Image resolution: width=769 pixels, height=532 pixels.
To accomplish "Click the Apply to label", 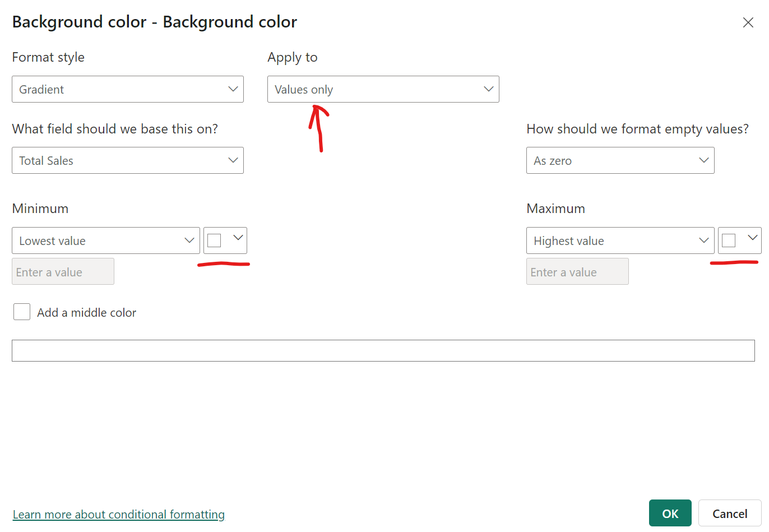I will click(293, 57).
